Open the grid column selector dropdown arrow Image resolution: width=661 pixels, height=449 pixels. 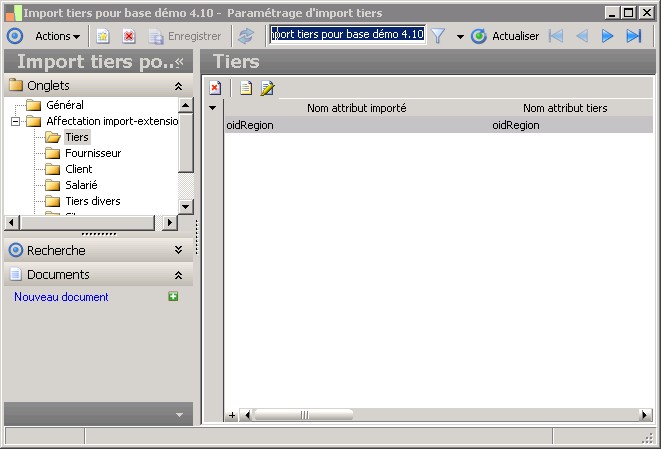coord(213,108)
